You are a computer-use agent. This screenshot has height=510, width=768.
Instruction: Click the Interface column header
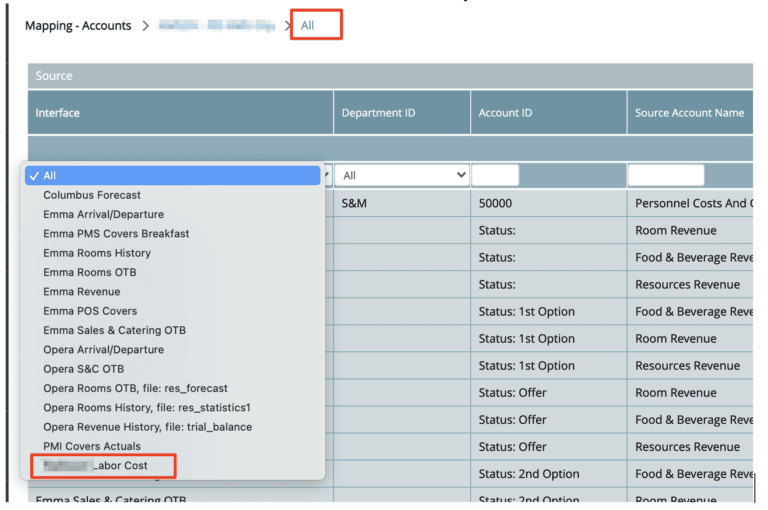(58, 113)
